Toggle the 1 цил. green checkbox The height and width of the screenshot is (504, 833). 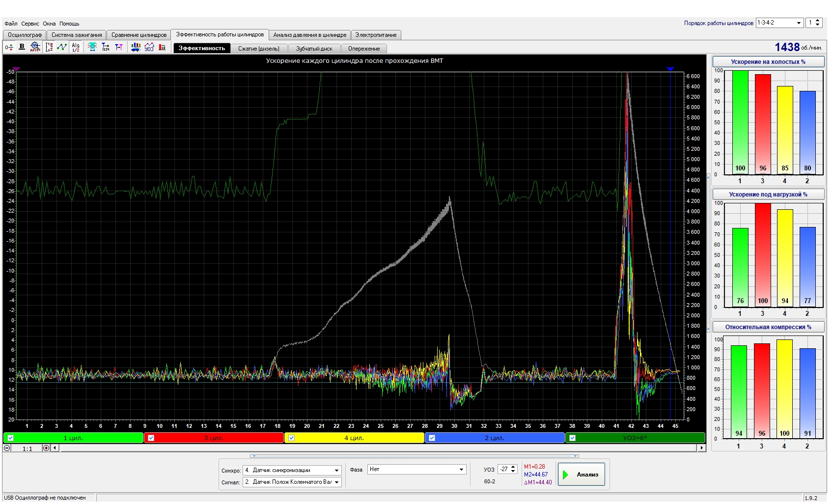tap(11, 438)
